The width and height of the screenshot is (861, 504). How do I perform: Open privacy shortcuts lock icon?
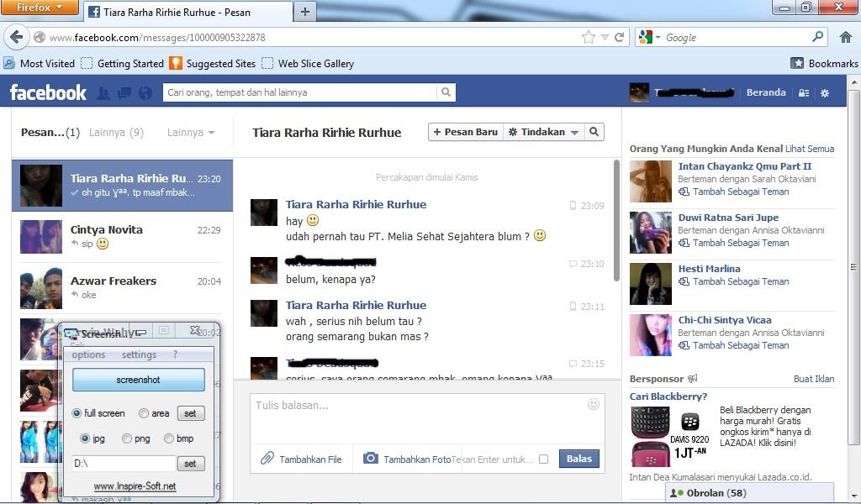coord(803,93)
